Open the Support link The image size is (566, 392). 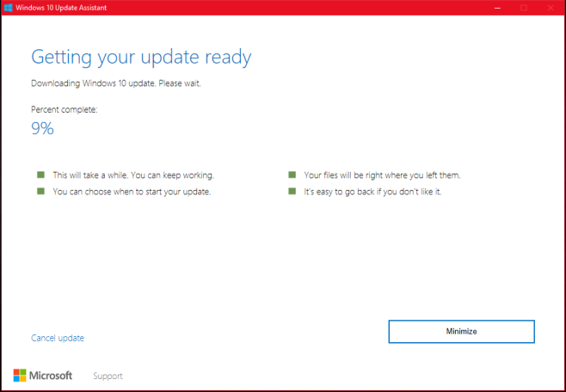[x=108, y=376]
